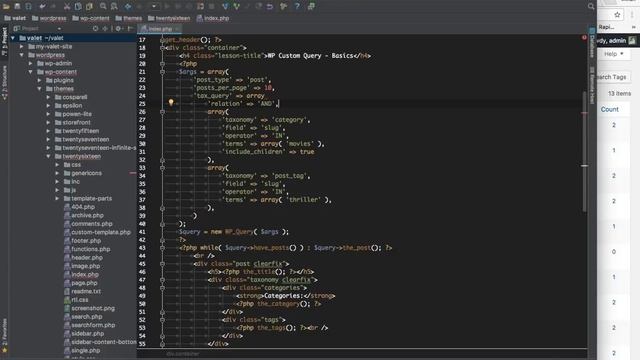Click the VCS update project icon
The height and width of the screenshot is (360, 640).
click(x=225, y=7)
